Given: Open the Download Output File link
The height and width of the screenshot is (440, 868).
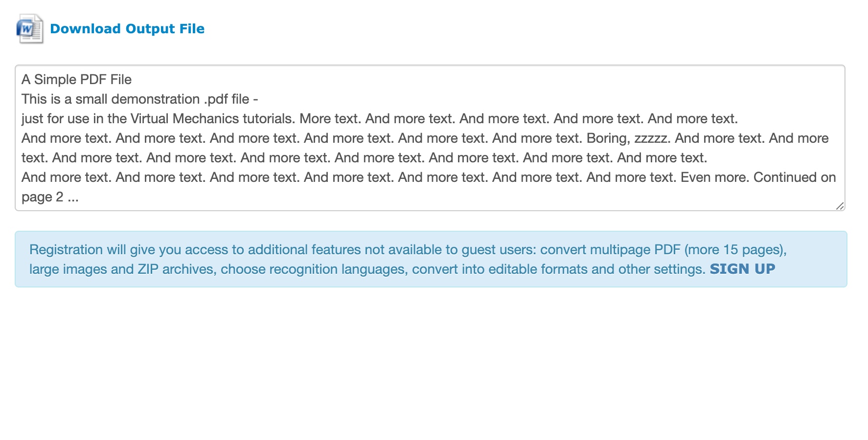Looking at the screenshot, I should tap(127, 29).
